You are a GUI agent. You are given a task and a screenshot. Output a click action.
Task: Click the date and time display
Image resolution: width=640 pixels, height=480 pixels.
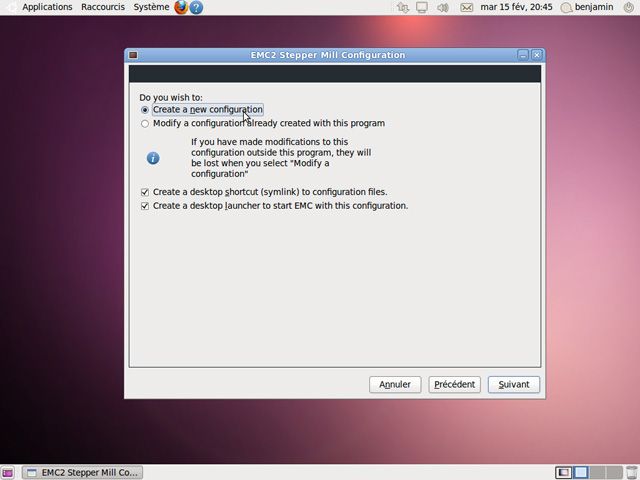[x=516, y=7]
